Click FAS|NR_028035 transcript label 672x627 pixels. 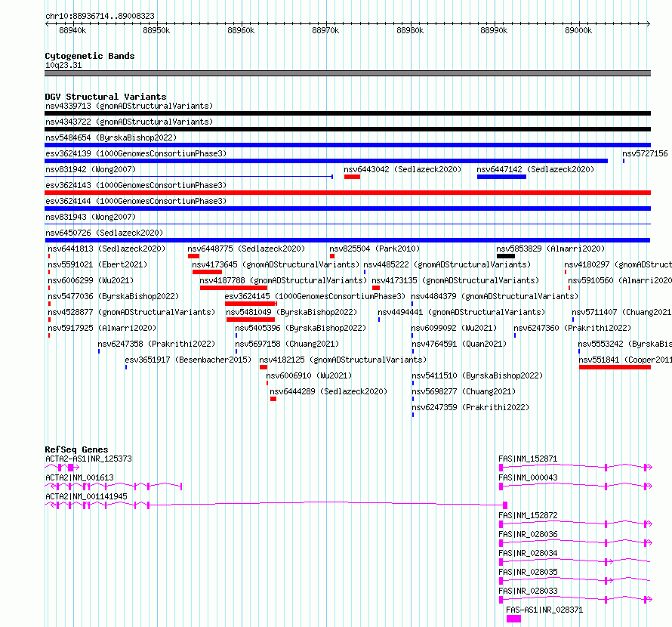click(528, 572)
